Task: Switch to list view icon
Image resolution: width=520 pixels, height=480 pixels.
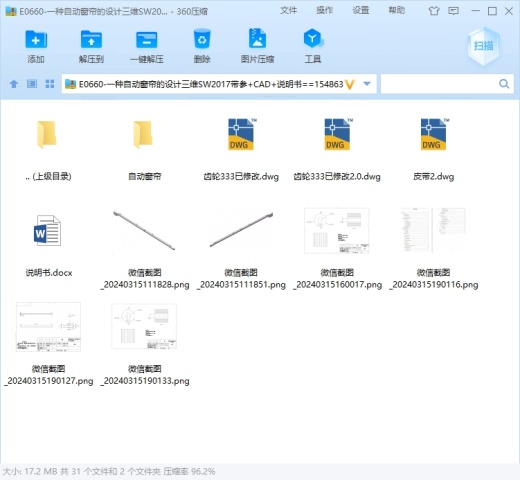Action: coord(32,84)
